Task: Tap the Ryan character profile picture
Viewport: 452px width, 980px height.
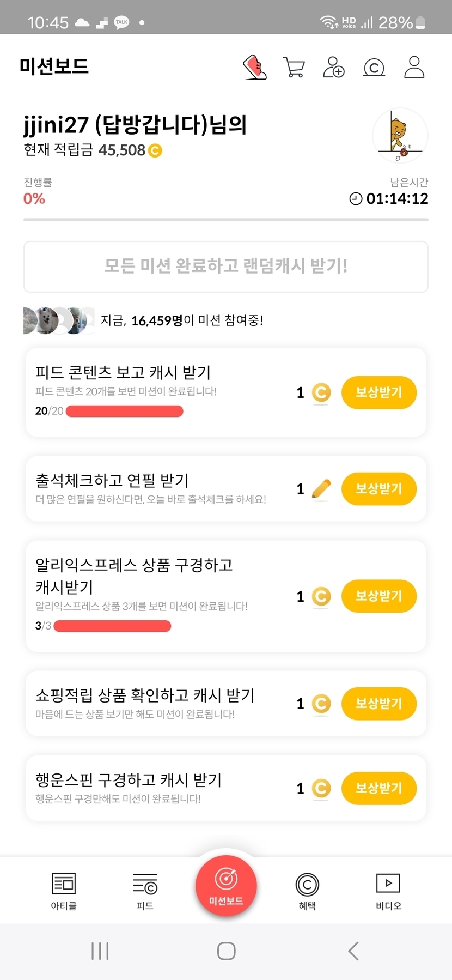Action: coord(400,136)
